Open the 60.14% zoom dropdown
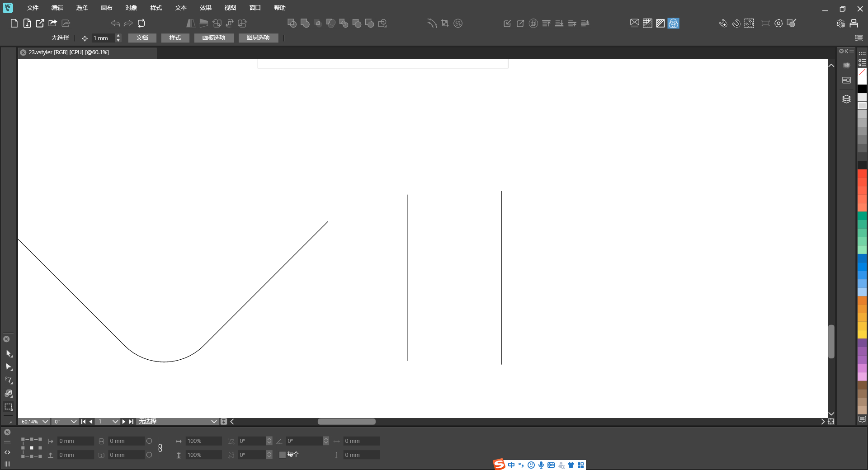The height and width of the screenshot is (470, 868). point(45,422)
